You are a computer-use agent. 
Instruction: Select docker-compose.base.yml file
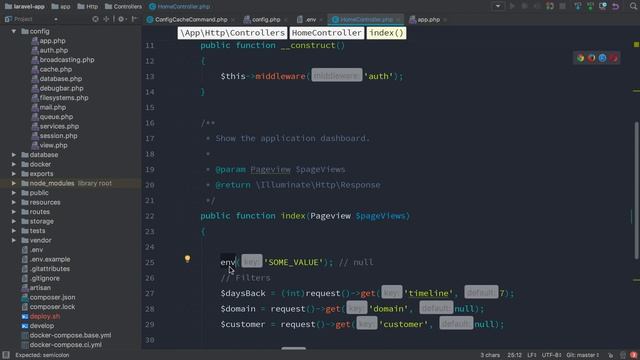click(x=70, y=335)
